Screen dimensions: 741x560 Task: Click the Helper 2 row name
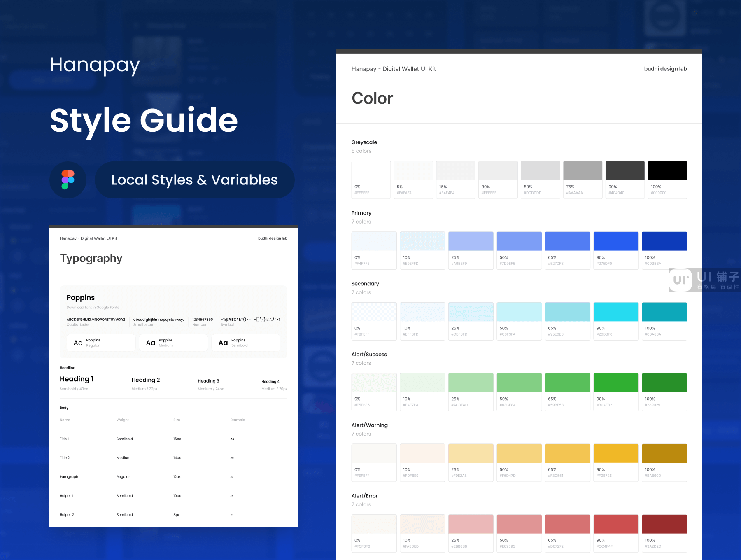tap(67, 515)
